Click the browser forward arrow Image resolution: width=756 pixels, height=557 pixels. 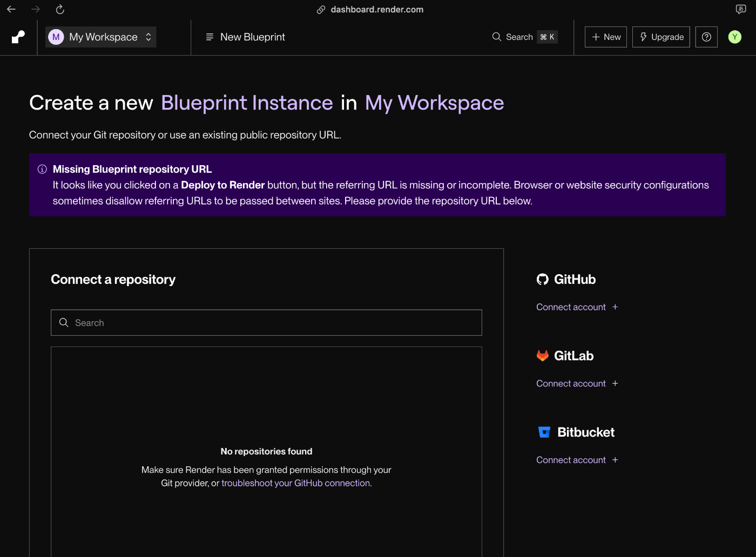pyautogui.click(x=36, y=9)
